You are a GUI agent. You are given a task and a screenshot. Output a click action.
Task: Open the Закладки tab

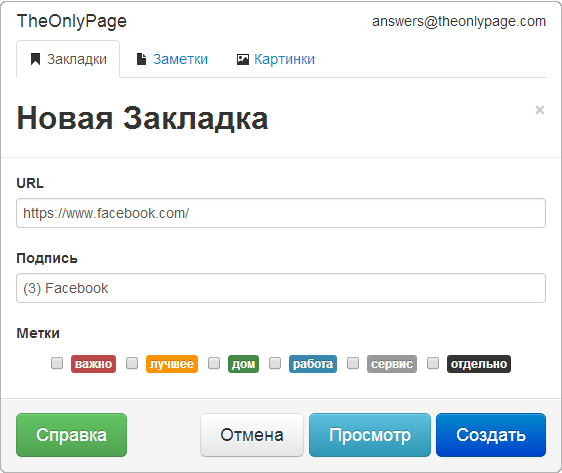coord(68,59)
